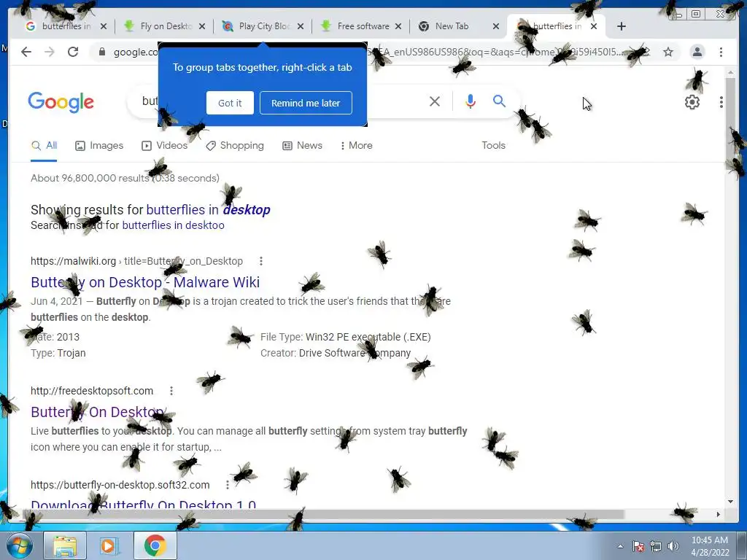Open options dots for malwiki.org result

(260, 261)
